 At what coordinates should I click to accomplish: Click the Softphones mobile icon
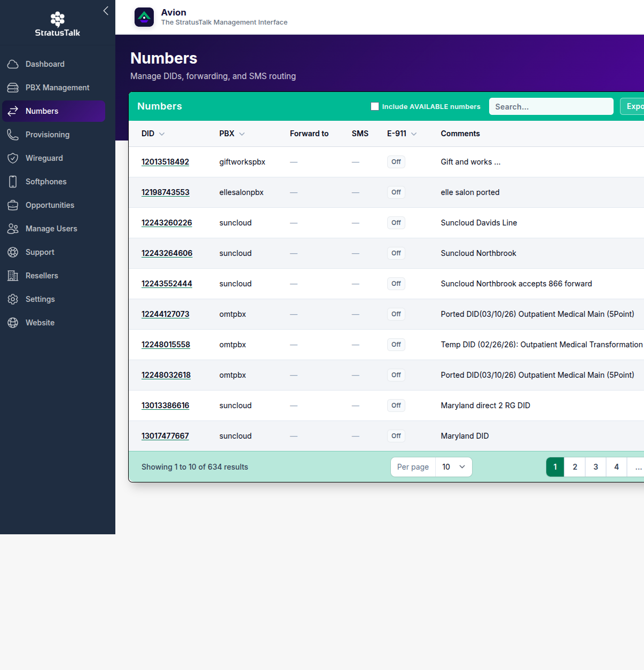(x=13, y=182)
